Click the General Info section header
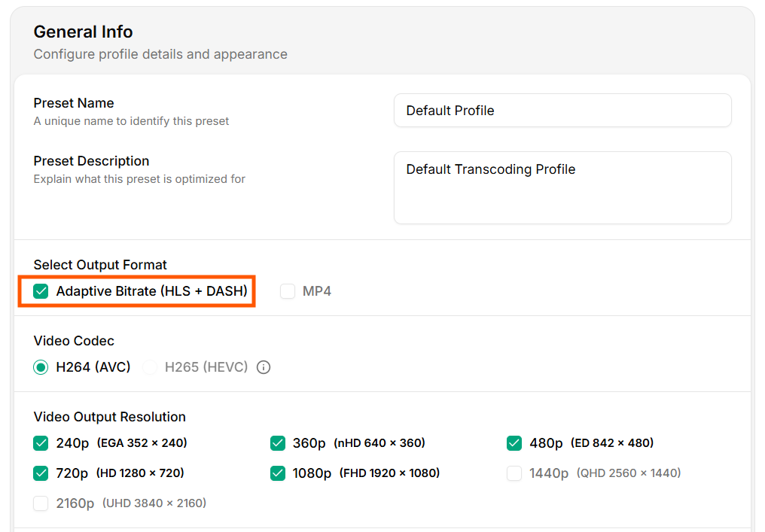Screen dimensions: 765x532 tap(83, 32)
